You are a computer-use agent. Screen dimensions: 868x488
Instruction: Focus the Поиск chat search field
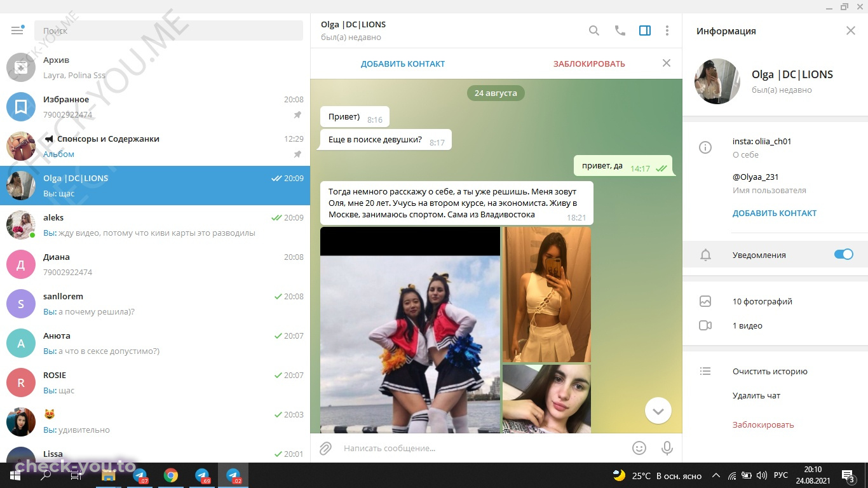(x=168, y=30)
